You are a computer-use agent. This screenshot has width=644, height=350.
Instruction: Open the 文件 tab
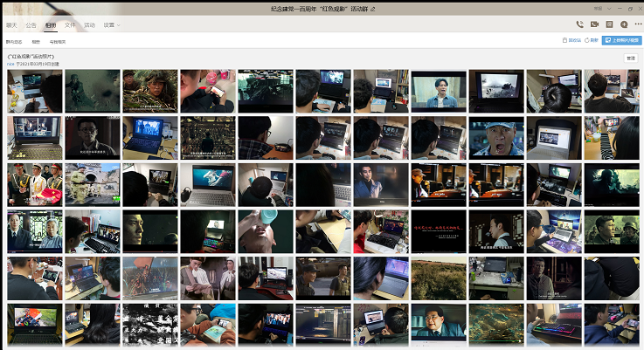[x=70, y=25]
